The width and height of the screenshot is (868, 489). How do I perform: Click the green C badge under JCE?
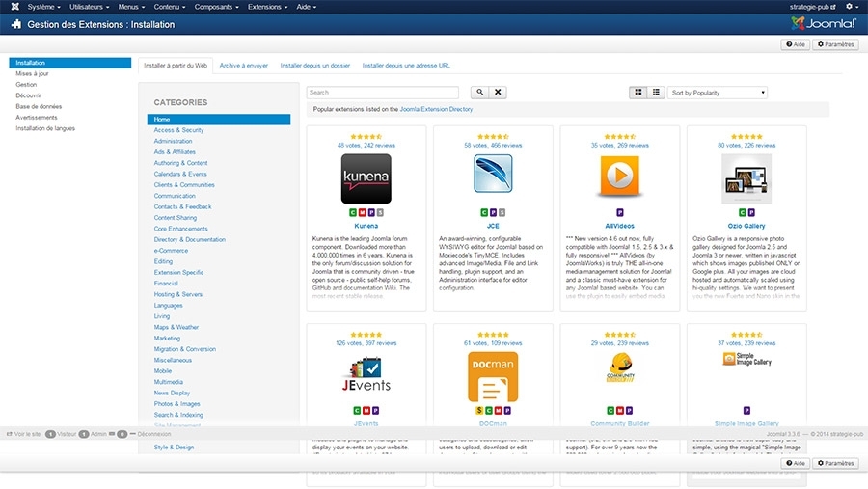pyautogui.click(x=484, y=212)
